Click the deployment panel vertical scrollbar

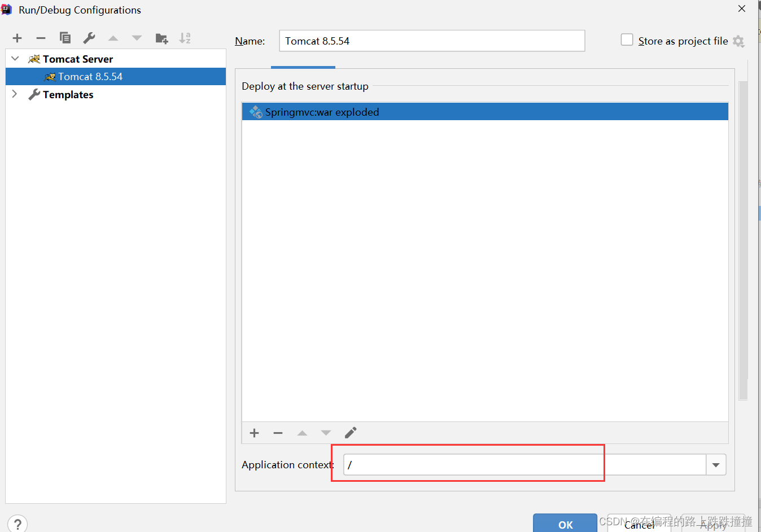[x=743, y=240]
